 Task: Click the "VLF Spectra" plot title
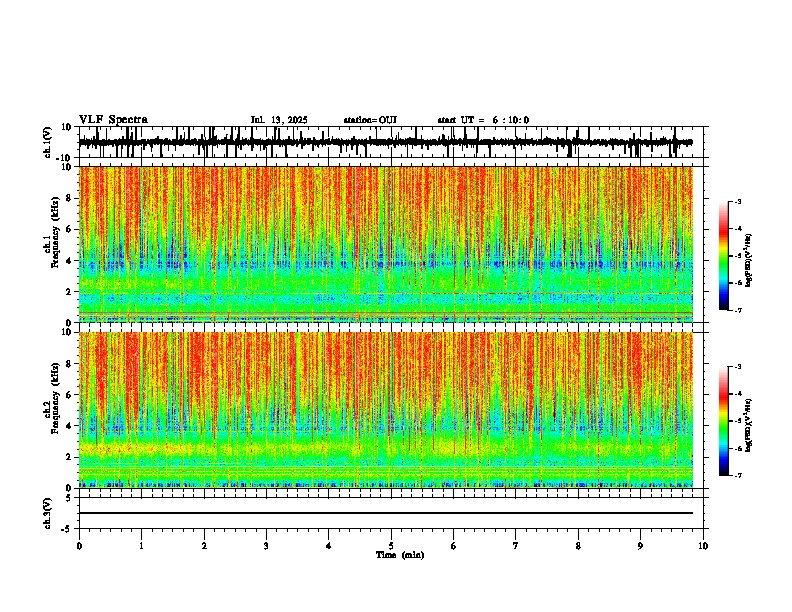113,120
